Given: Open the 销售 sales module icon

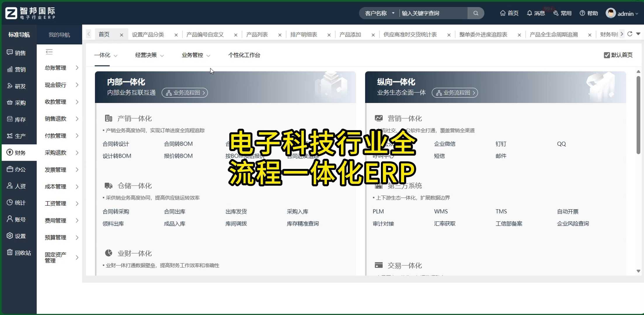Looking at the screenshot, I should tap(10, 52).
